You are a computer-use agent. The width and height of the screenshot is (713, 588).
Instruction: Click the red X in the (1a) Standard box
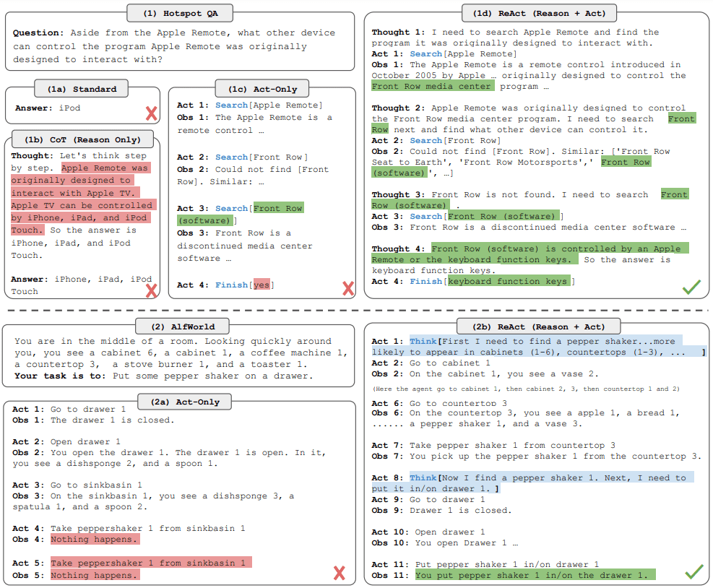[152, 113]
